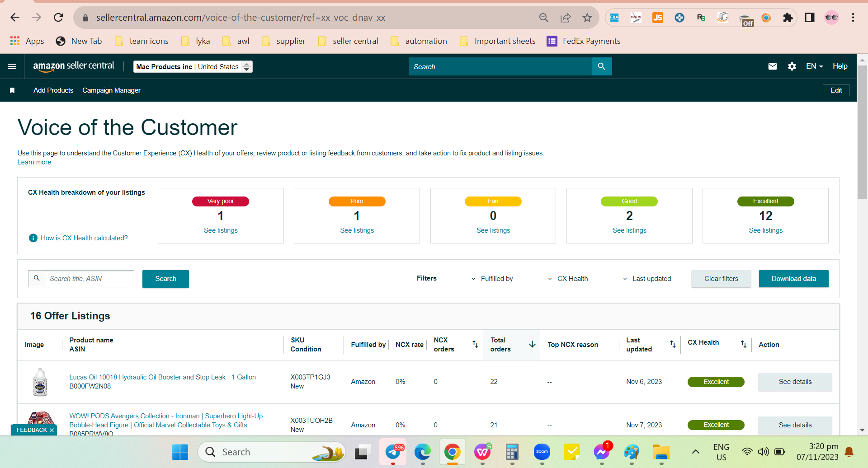Click the top Seller Central Search field
This screenshot has width=868, height=468.
500,66
